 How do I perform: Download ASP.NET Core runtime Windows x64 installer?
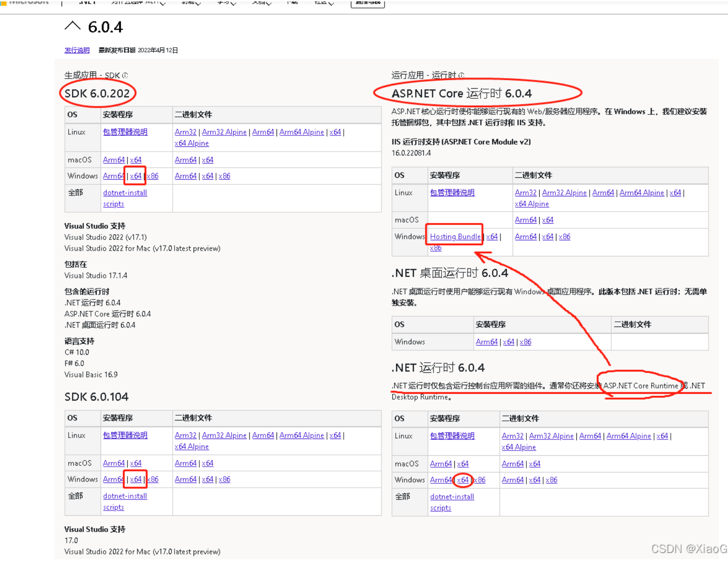point(492,236)
